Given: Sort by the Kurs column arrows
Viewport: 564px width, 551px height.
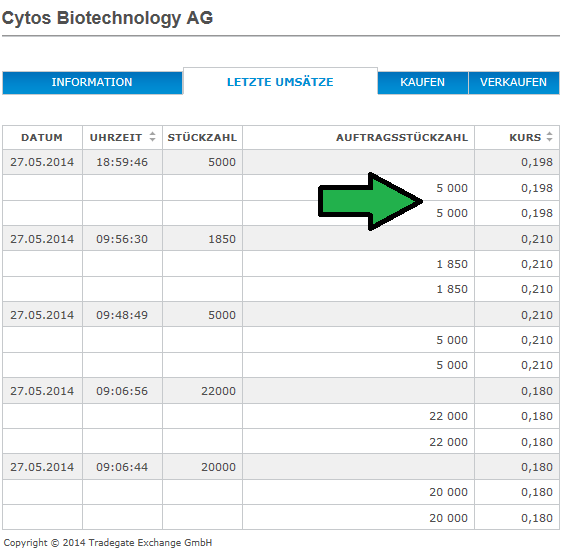Looking at the screenshot, I should tap(549, 137).
